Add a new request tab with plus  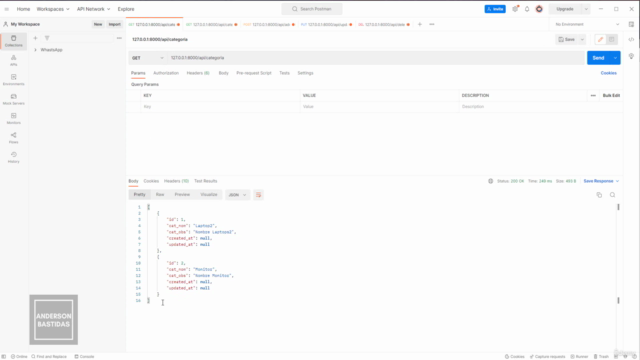(x=420, y=24)
